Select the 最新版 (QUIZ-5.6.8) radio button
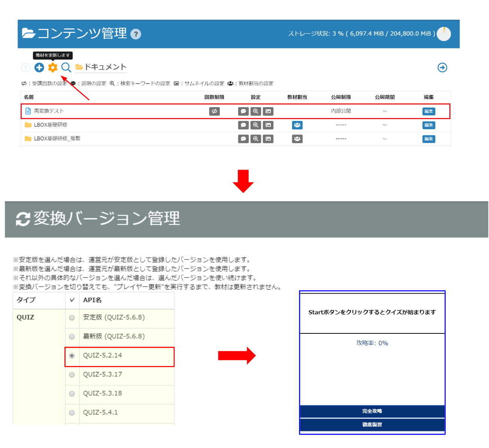The image size is (489, 448). pos(72,336)
